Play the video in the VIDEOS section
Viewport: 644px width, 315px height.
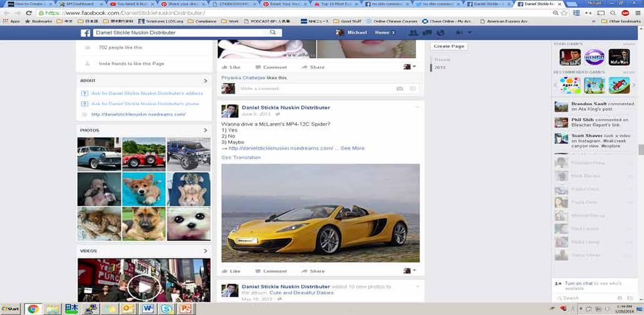point(144,287)
